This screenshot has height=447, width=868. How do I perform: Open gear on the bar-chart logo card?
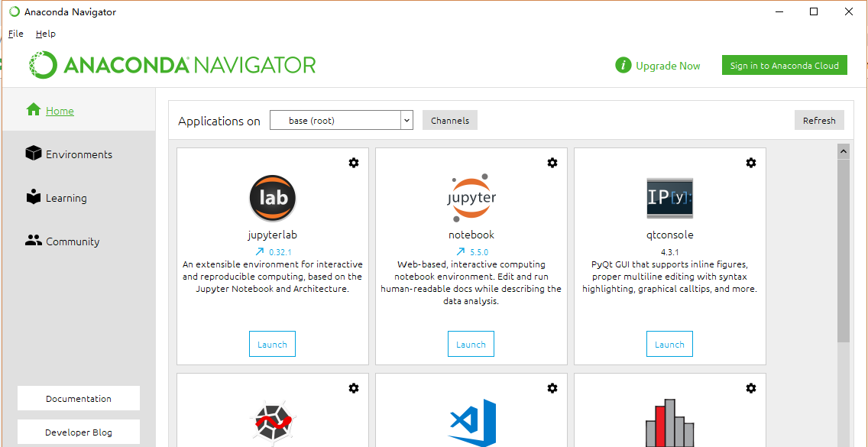750,388
